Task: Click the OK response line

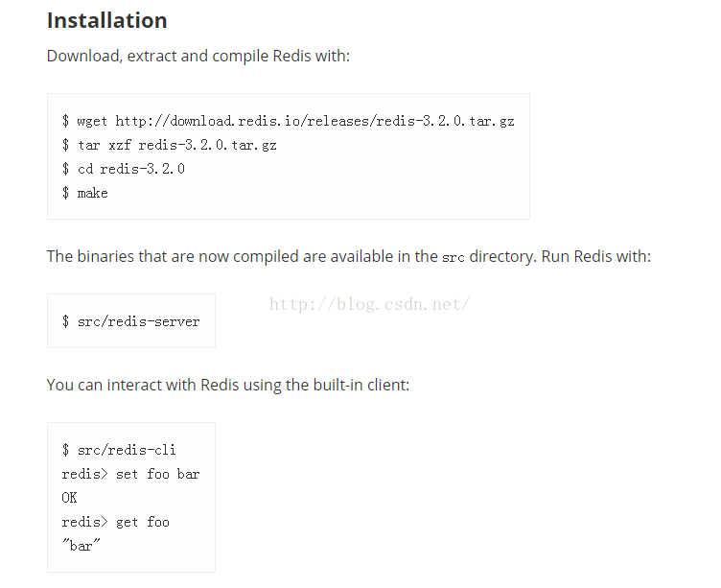Action: pos(69,498)
